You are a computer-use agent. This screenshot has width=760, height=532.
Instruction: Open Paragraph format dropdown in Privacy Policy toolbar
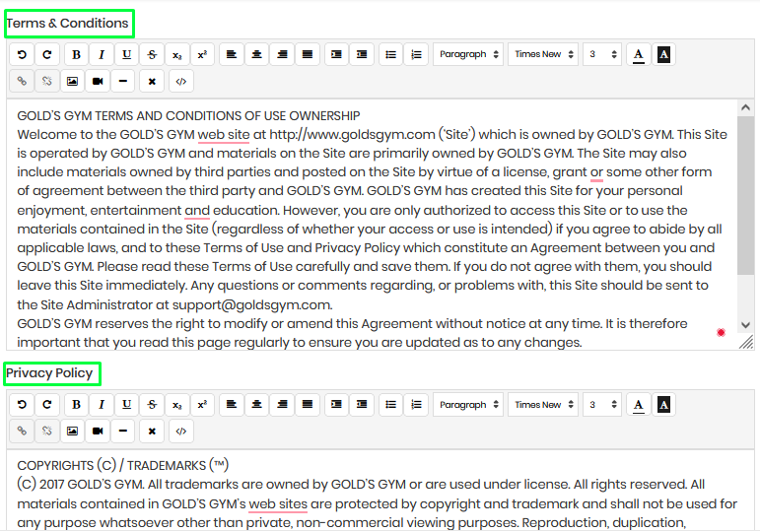click(468, 405)
